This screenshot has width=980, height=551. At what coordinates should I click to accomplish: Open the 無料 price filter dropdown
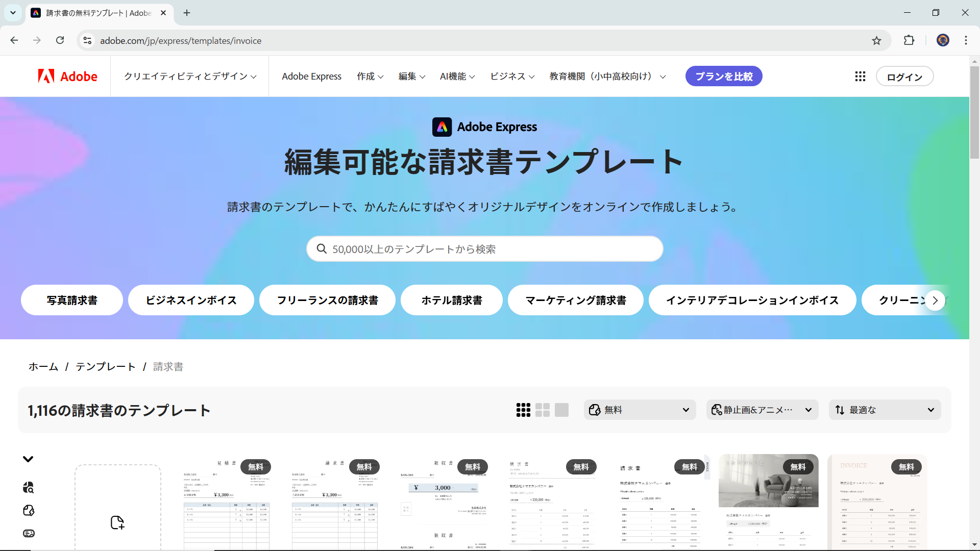[x=640, y=410]
